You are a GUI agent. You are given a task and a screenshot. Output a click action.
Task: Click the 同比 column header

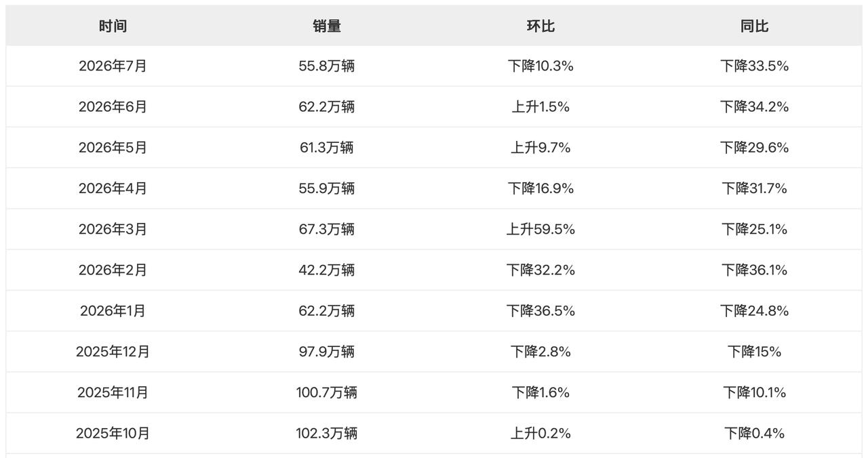click(x=754, y=26)
